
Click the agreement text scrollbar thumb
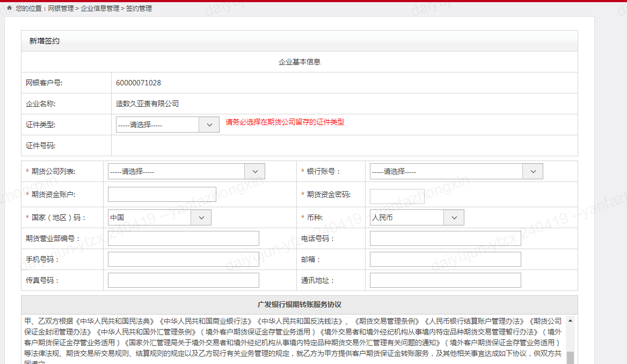coord(570,357)
